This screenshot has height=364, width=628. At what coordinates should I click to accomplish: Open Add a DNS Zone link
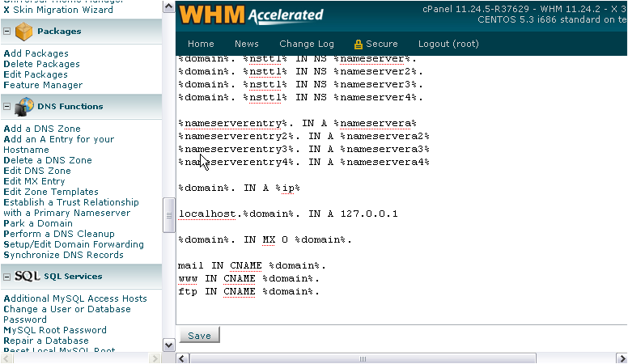tap(42, 129)
